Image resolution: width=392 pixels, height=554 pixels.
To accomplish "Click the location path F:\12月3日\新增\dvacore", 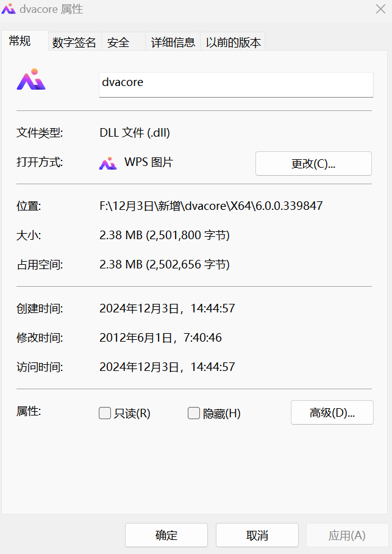I will point(211,206).
